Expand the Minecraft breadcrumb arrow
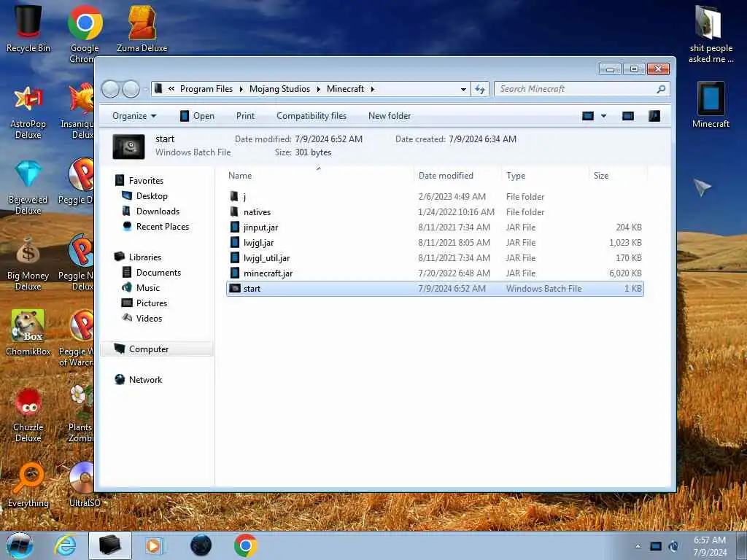747x560 pixels. pos(373,89)
